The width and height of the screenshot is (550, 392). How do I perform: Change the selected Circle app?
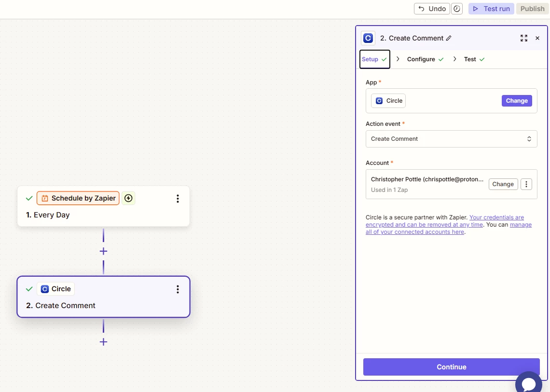pyautogui.click(x=517, y=101)
